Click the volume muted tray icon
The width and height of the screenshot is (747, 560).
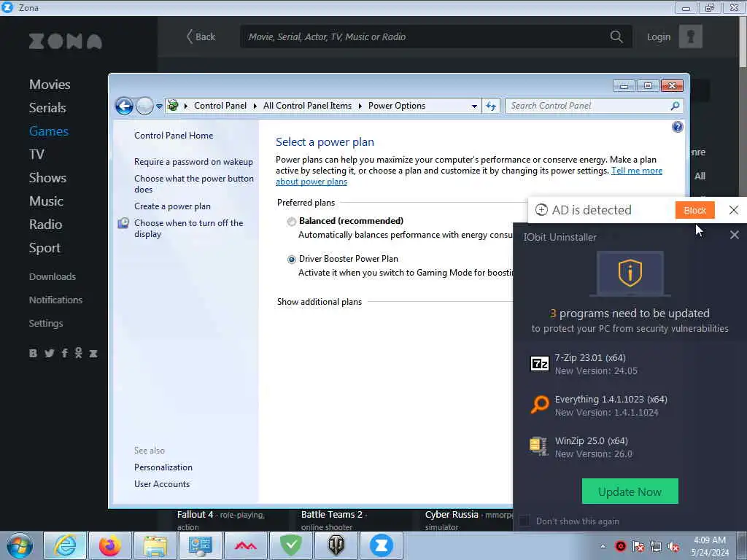(673, 547)
